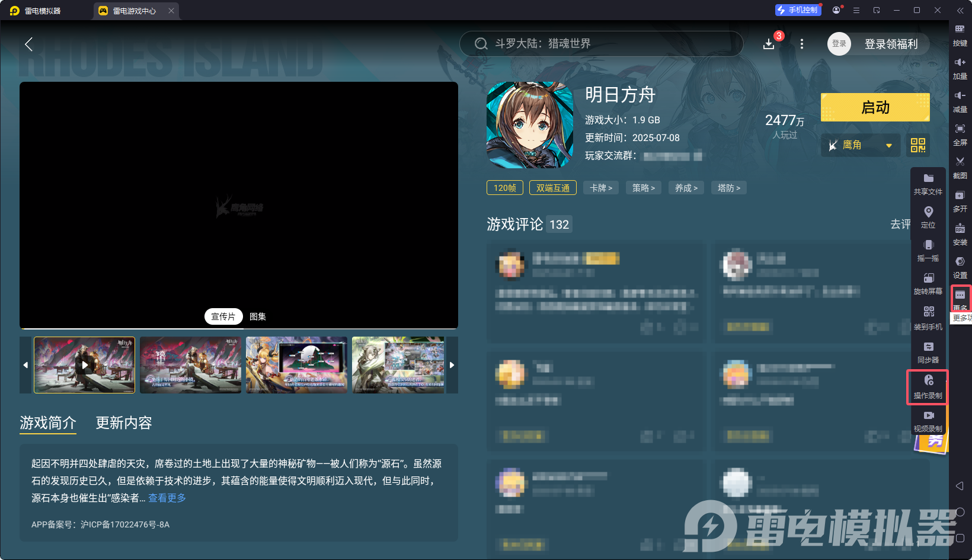Open 操作录制 operation recorder
972x560 pixels.
(x=928, y=387)
